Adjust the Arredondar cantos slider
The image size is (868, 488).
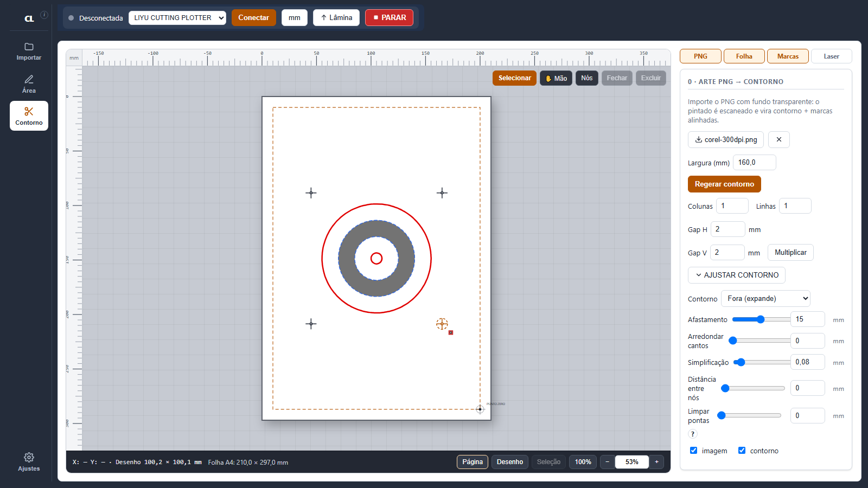tap(759, 341)
